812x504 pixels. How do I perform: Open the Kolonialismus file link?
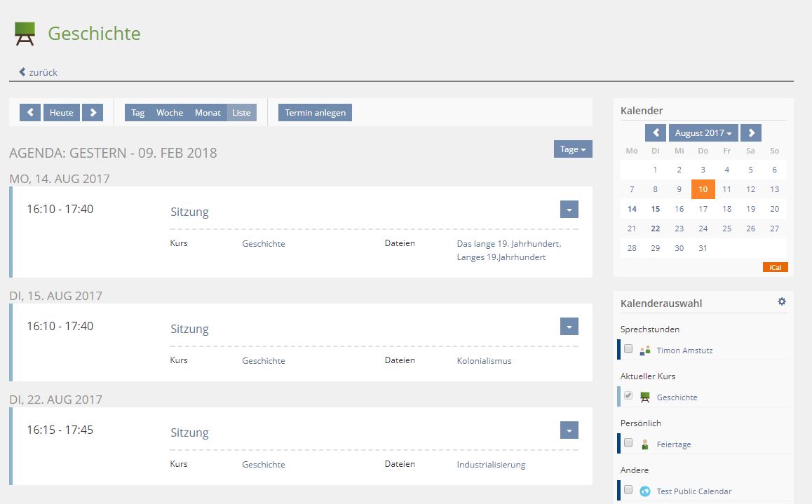[484, 361]
